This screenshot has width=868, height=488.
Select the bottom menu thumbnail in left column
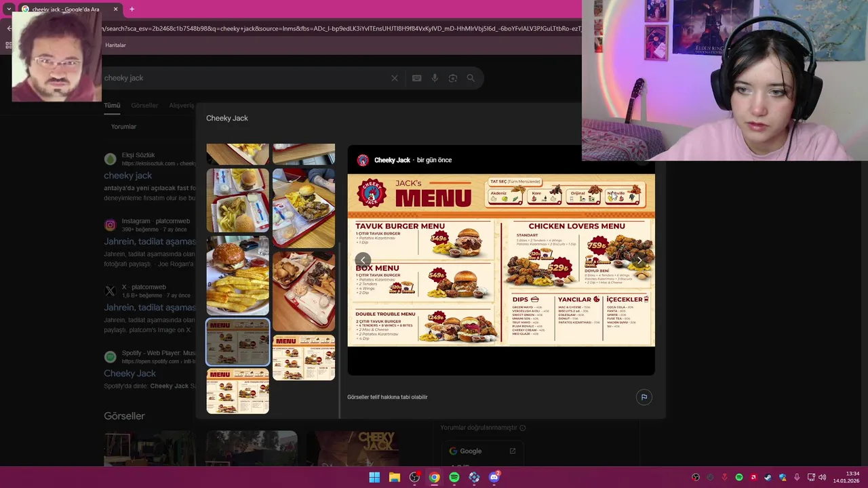click(x=237, y=391)
